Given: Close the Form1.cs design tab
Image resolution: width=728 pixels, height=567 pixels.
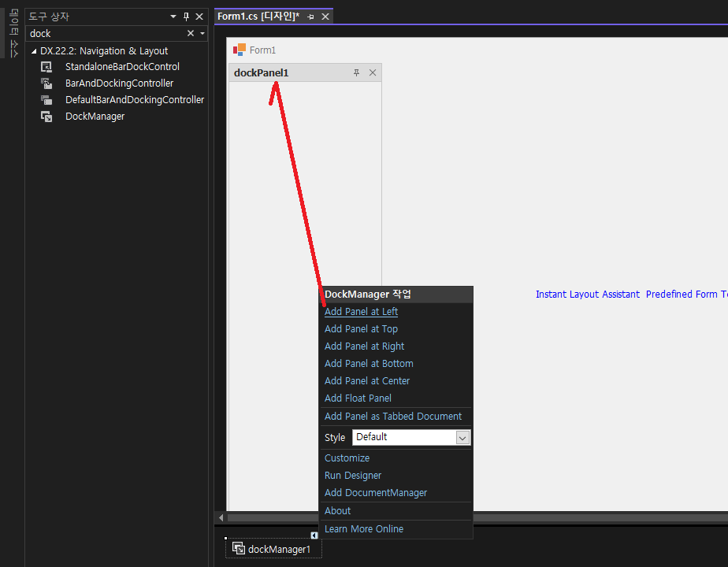Looking at the screenshot, I should pos(325,17).
